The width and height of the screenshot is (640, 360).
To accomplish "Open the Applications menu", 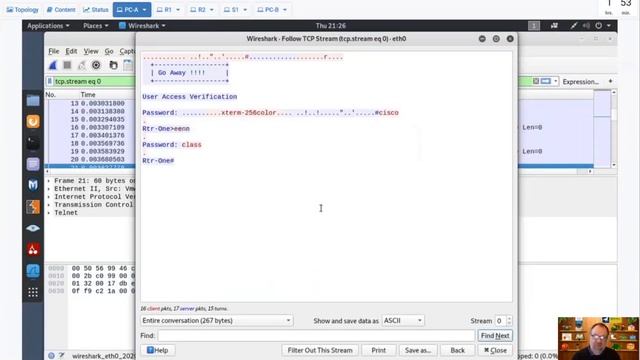I will pos(48,26).
